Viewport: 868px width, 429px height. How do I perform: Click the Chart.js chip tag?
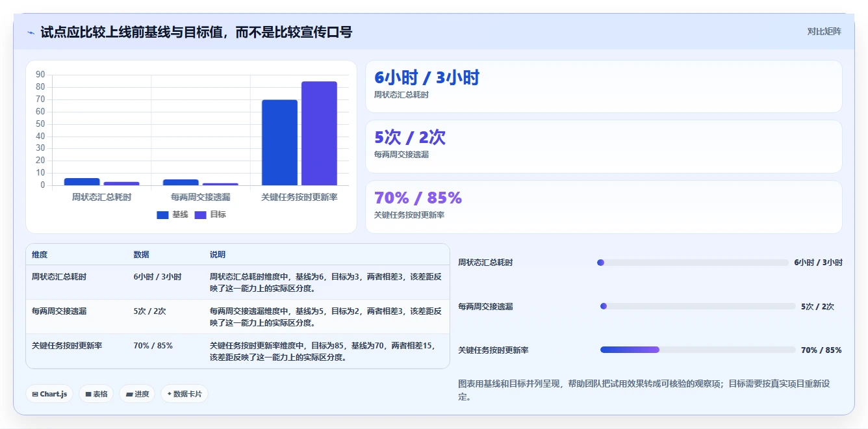49,394
